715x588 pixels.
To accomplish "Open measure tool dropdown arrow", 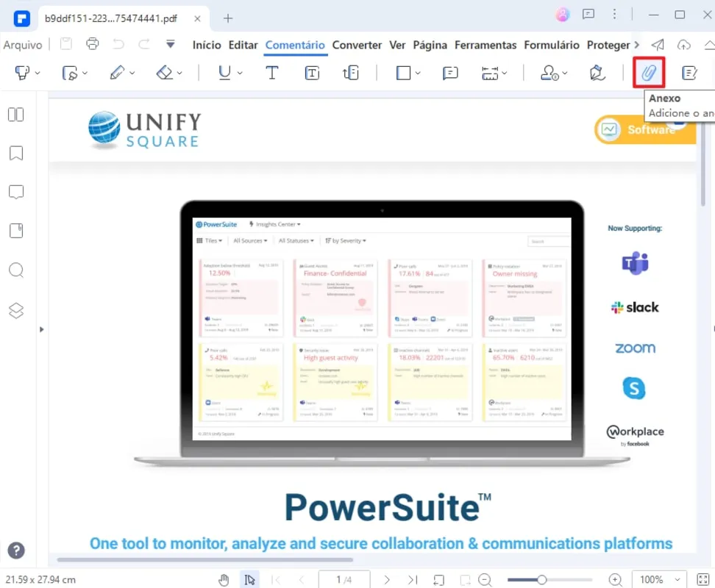I will click(x=505, y=73).
